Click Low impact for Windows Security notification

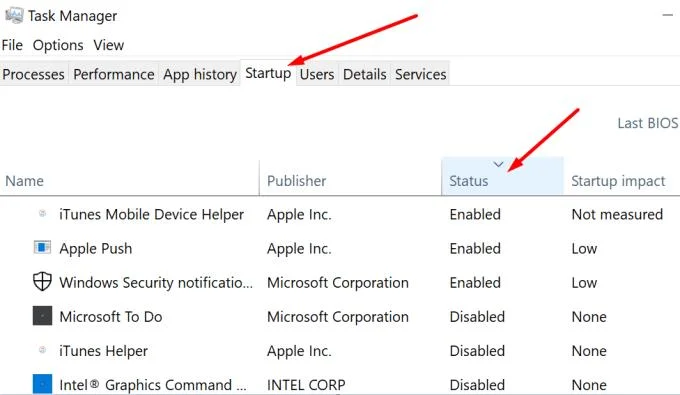(x=584, y=283)
